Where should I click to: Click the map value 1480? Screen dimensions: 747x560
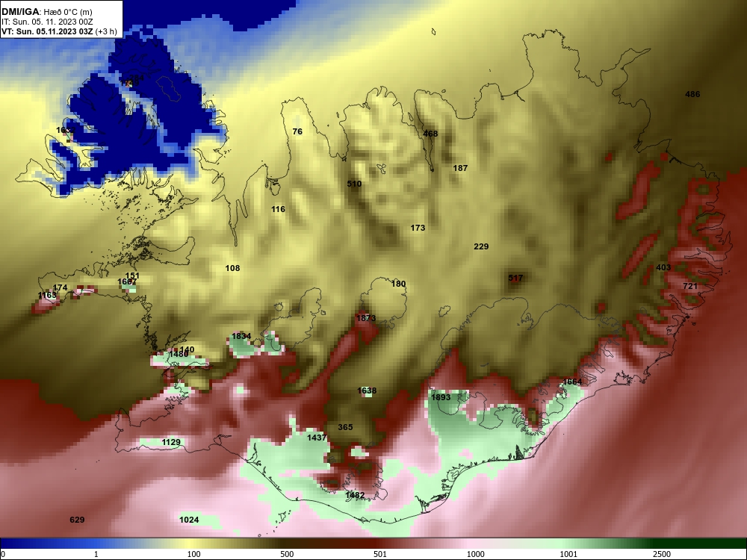pos(179,354)
